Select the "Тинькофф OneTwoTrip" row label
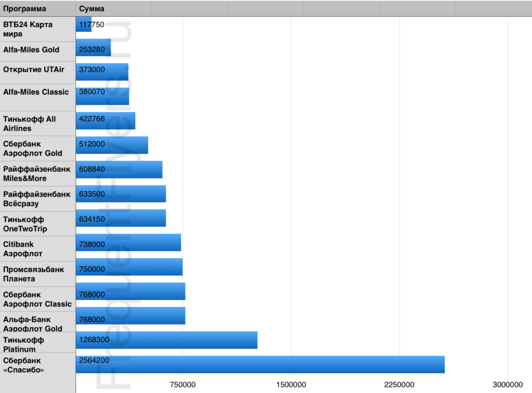The height and width of the screenshot is (393, 532). pos(25,224)
